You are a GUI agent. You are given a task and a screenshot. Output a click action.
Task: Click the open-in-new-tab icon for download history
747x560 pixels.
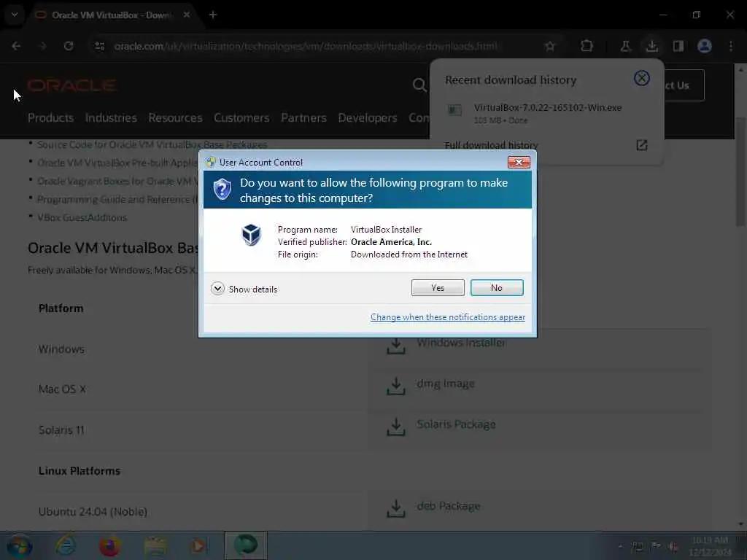[642, 145]
